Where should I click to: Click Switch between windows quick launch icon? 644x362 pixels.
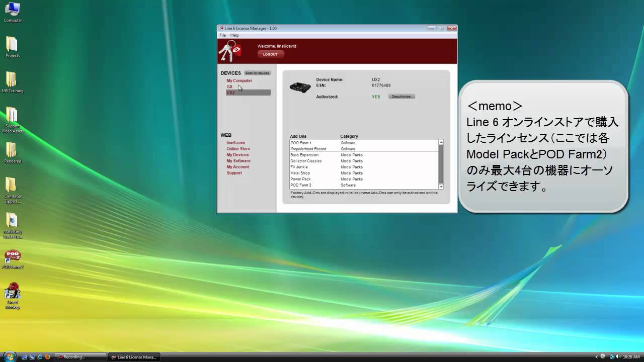click(x=32, y=357)
